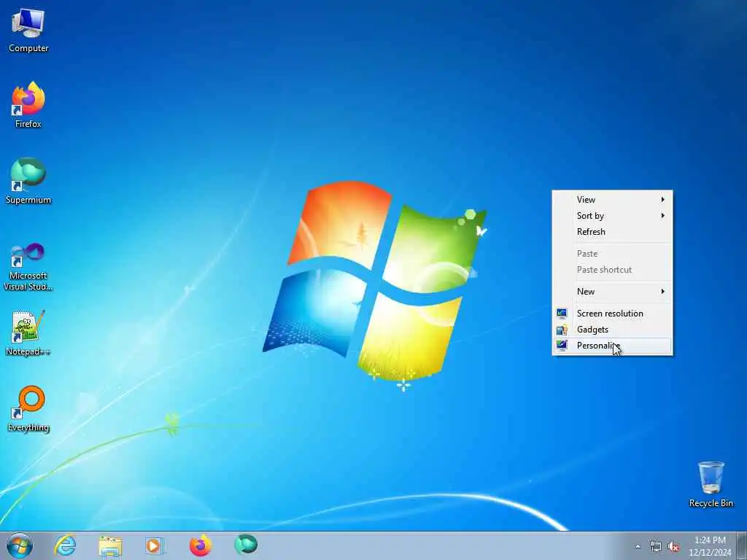
Task: Show hidden system tray icons arrow
Action: [x=638, y=547]
